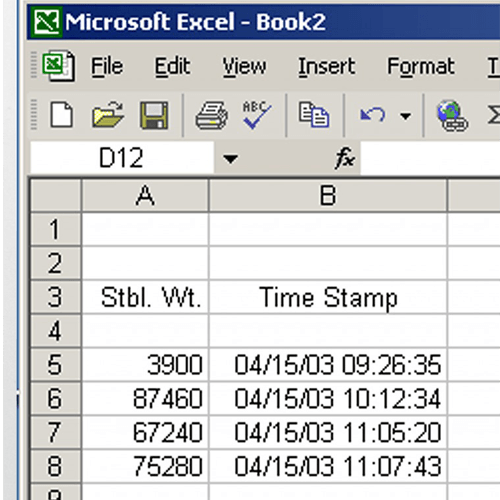Open the Name Box dropdown arrow
Image resolution: width=500 pixels, height=500 pixels.
(x=230, y=158)
